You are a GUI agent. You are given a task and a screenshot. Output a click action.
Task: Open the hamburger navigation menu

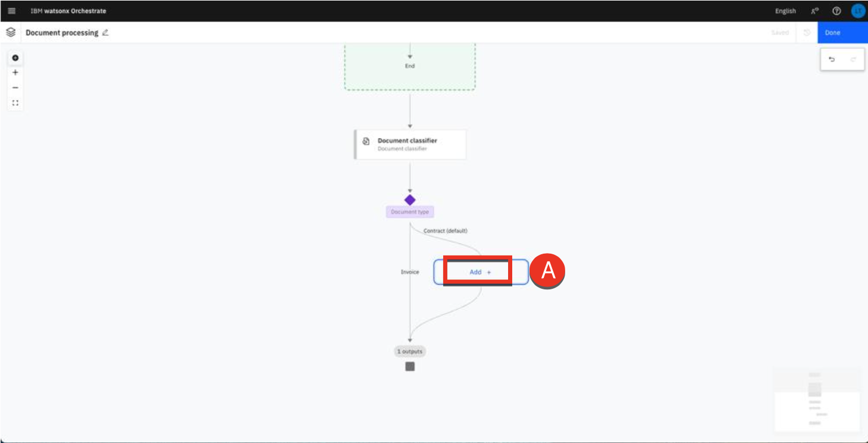pyautogui.click(x=11, y=11)
